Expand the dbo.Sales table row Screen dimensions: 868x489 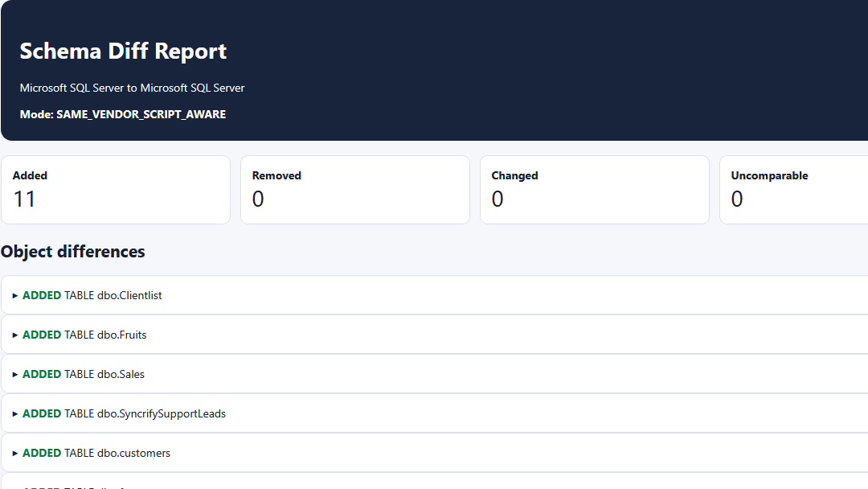pos(435,374)
